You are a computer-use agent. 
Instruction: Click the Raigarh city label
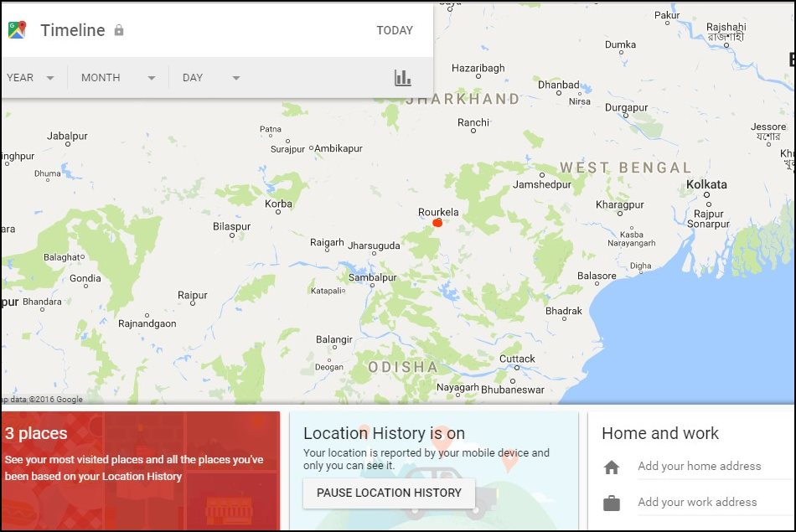(x=327, y=243)
